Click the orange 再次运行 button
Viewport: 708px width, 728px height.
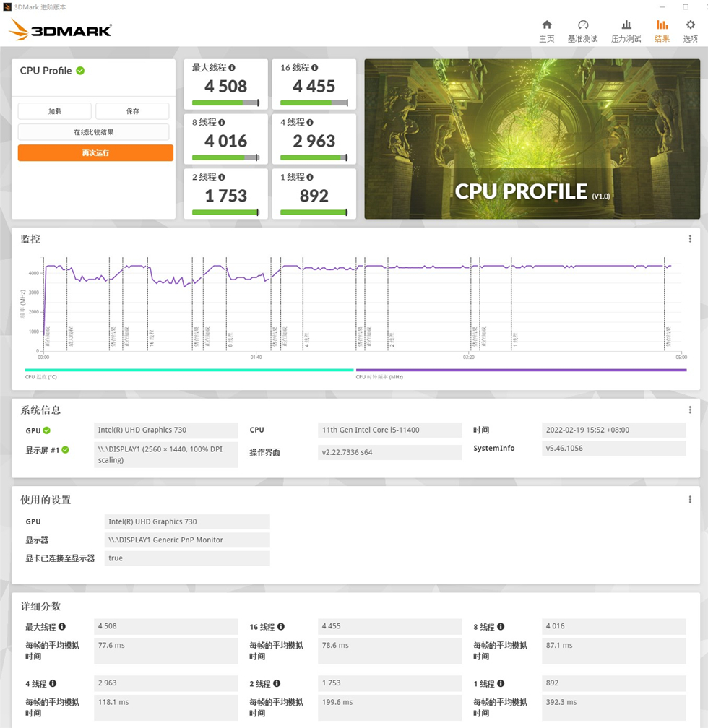pyautogui.click(x=95, y=153)
